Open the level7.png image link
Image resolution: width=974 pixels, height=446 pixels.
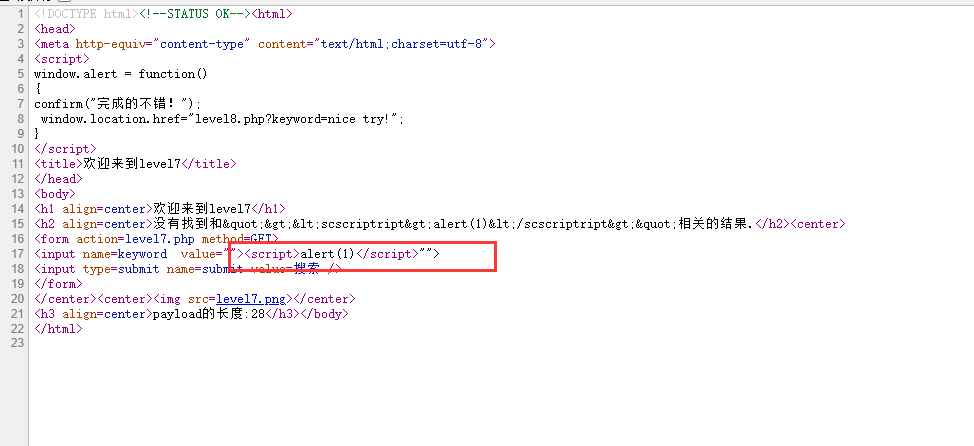(250, 299)
